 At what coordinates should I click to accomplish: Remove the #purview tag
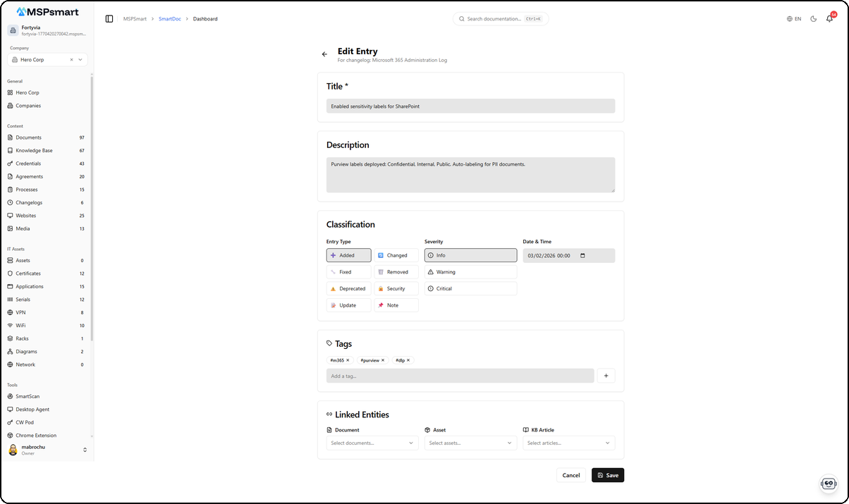(x=383, y=360)
